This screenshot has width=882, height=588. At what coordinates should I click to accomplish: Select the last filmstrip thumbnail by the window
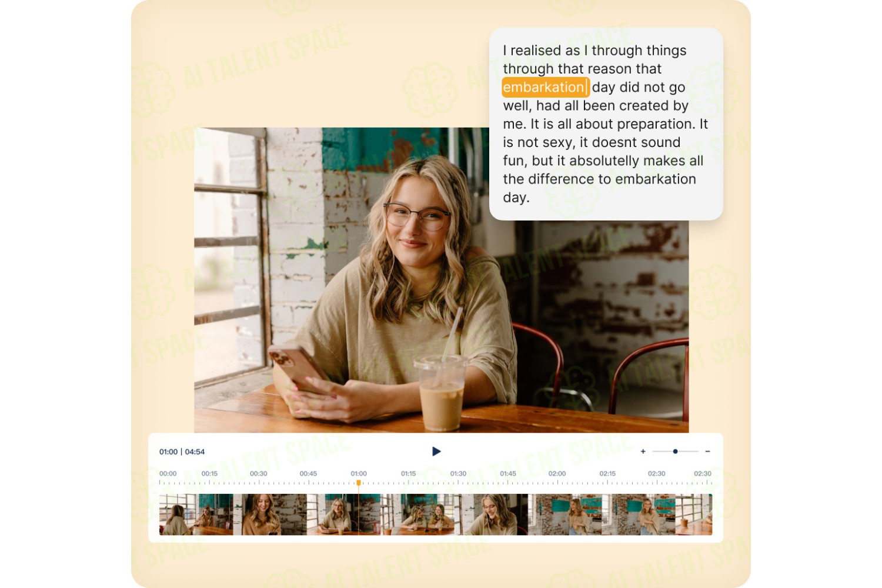point(694,514)
